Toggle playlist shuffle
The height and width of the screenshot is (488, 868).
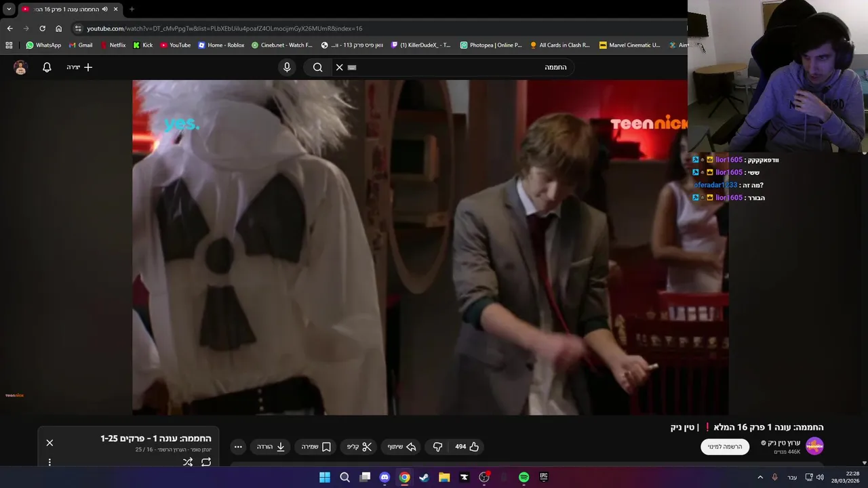click(x=188, y=462)
